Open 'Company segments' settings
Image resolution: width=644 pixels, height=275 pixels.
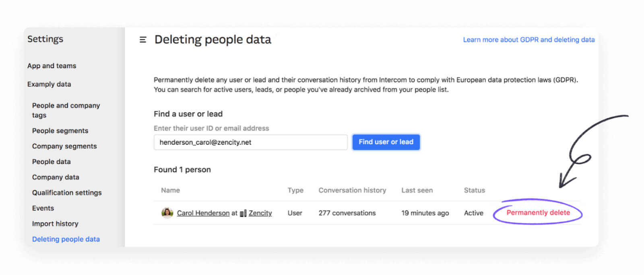64,146
